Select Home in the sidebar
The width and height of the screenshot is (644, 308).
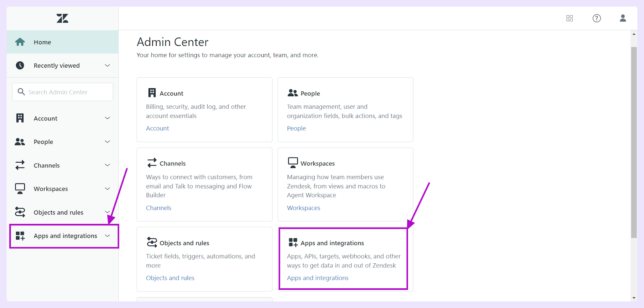coord(62,42)
